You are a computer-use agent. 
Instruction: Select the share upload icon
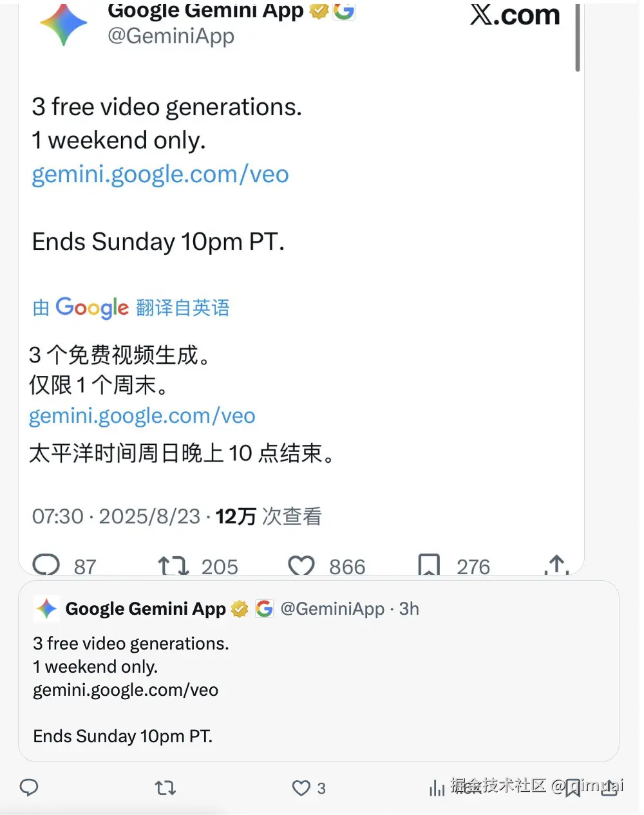pyautogui.click(x=556, y=565)
